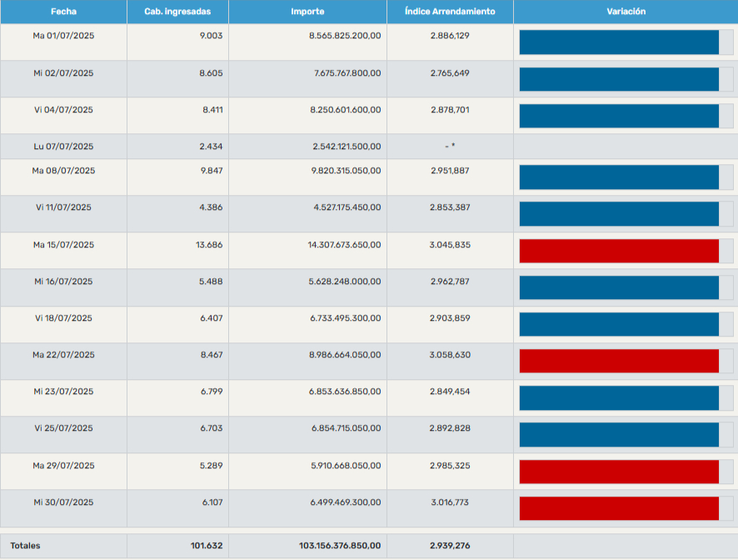This screenshot has height=560, width=738.
Task: Click the Totales row label
Action: [x=25, y=546]
